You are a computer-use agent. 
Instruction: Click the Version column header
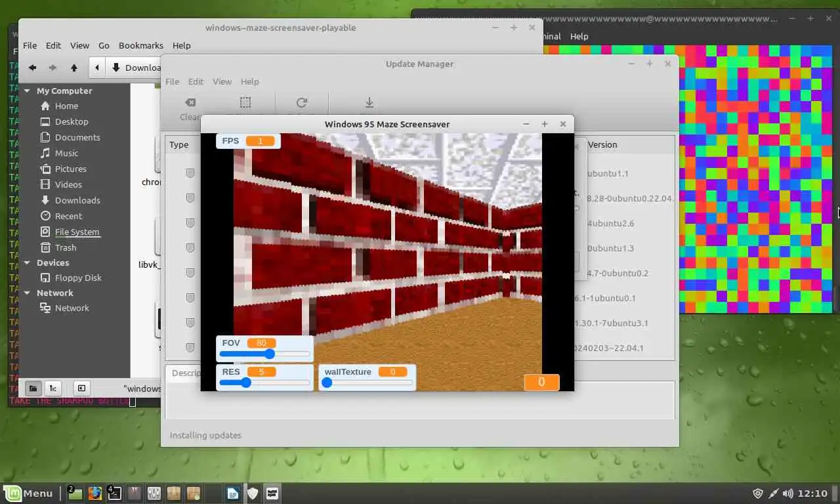602,144
